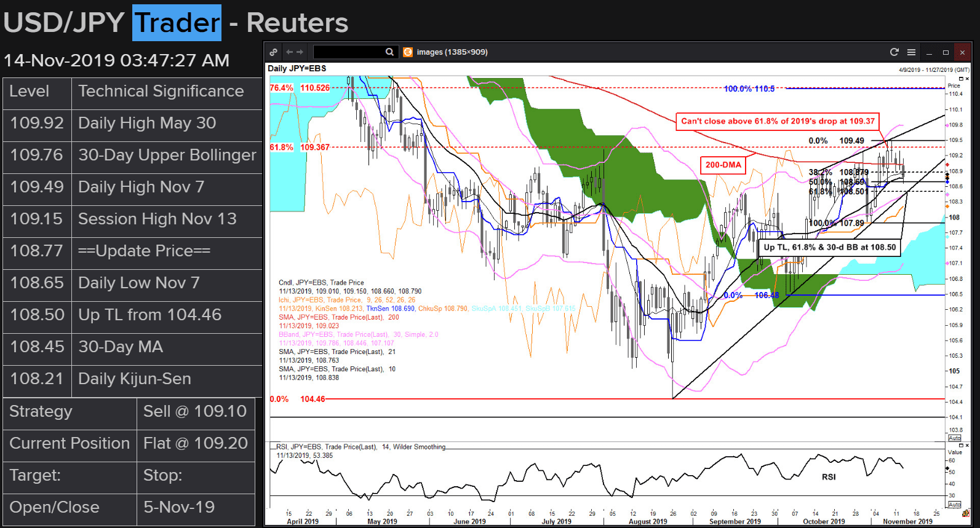This screenshot has height=528, width=980.
Task: Click the link icon in chart window toolbar
Action: [273, 52]
